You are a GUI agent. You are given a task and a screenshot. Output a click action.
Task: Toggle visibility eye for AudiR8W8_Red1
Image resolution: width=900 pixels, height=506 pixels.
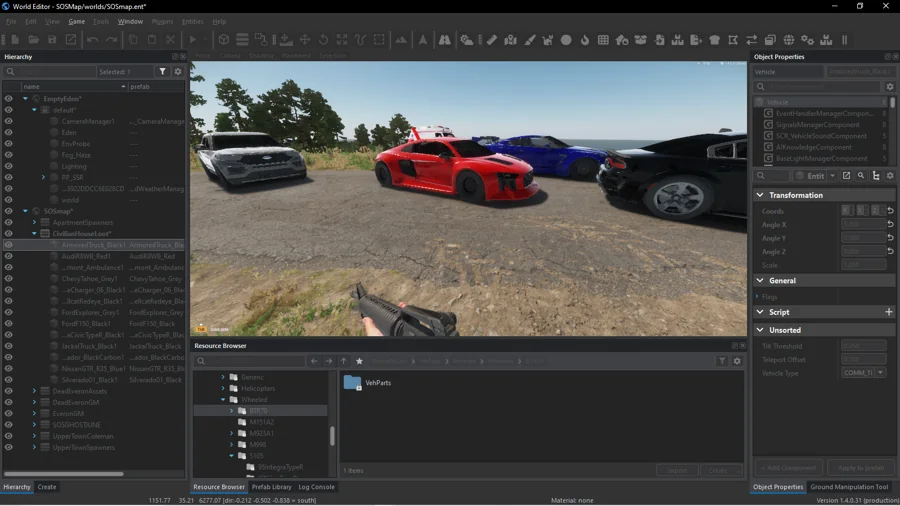click(x=9, y=256)
